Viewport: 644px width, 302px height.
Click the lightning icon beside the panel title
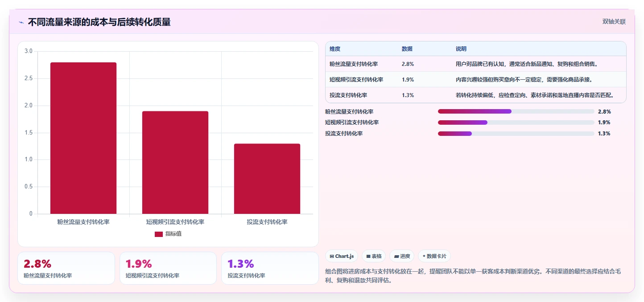pyautogui.click(x=21, y=22)
